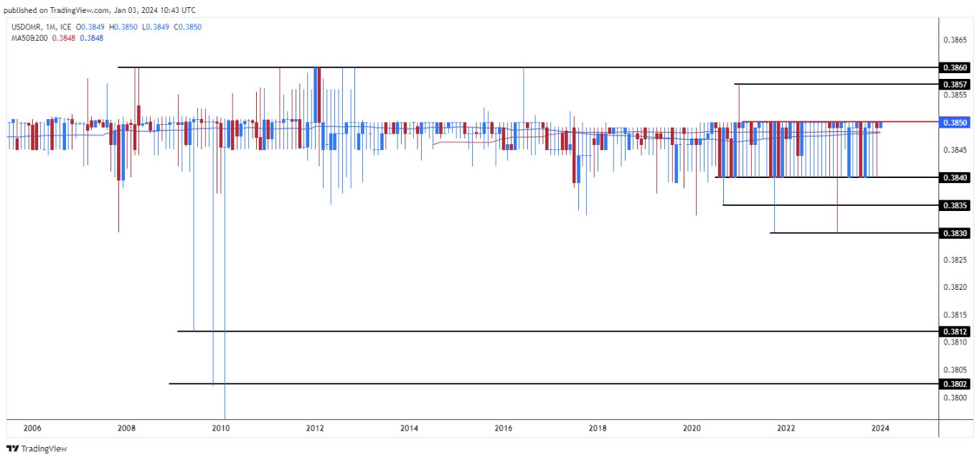Viewport: 980px width, 460px height.
Task: Click the 2006 label on time axis
Action: pos(32,428)
